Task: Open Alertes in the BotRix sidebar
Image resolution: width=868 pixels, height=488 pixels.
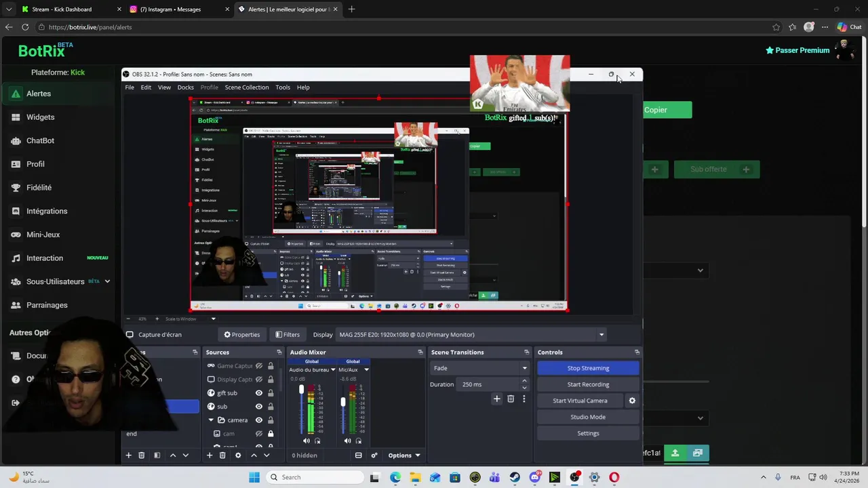Action: click(x=39, y=94)
